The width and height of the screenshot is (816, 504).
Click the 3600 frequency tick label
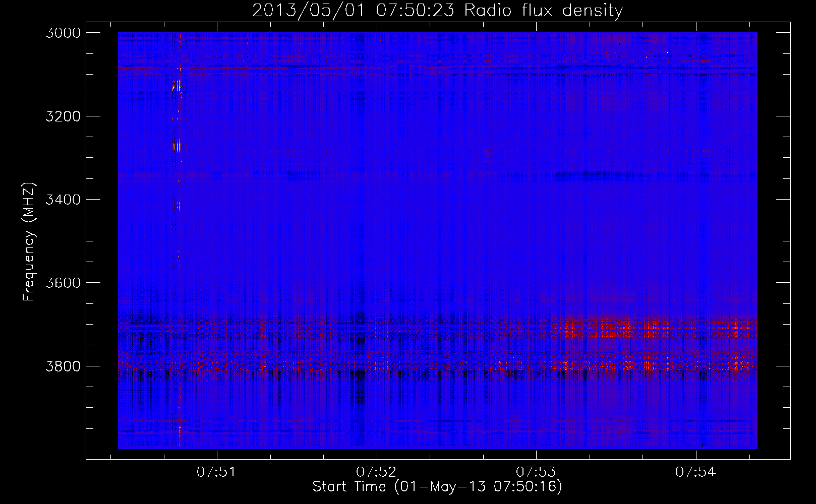coord(63,283)
